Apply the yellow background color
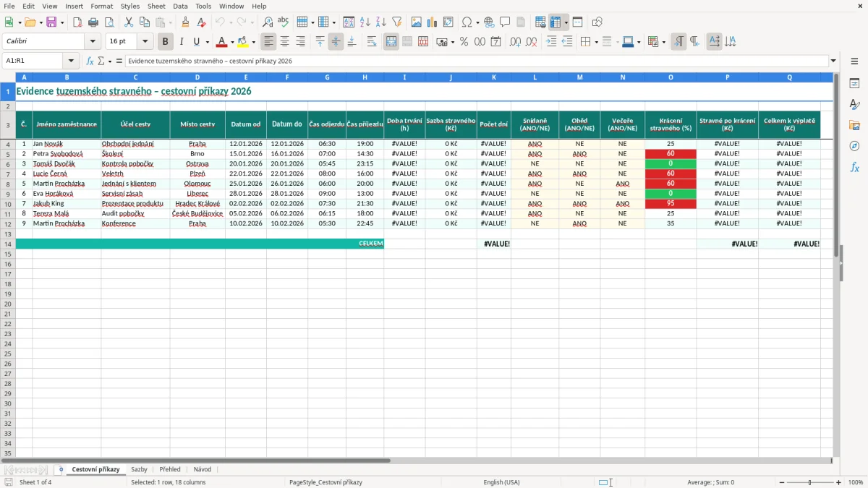 coord(243,42)
